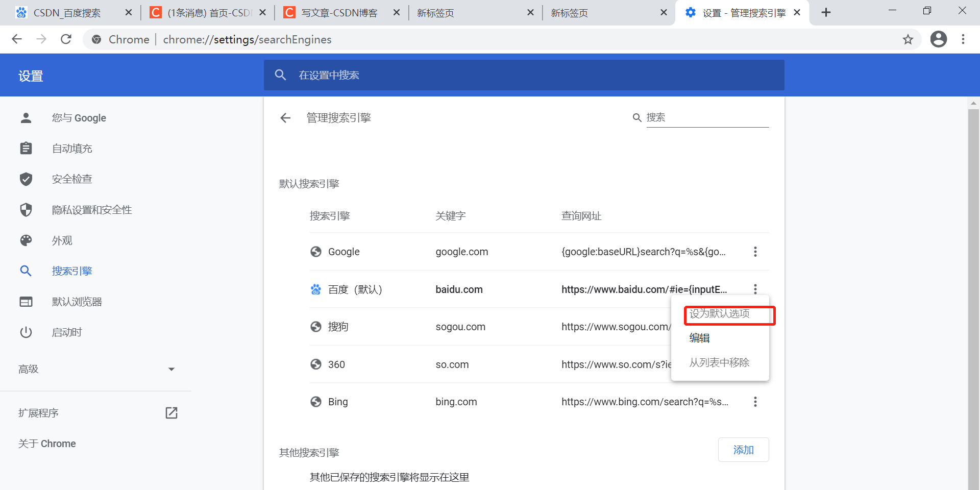Image resolution: width=980 pixels, height=490 pixels.
Task: Open 启动时 settings section
Action: [67, 332]
